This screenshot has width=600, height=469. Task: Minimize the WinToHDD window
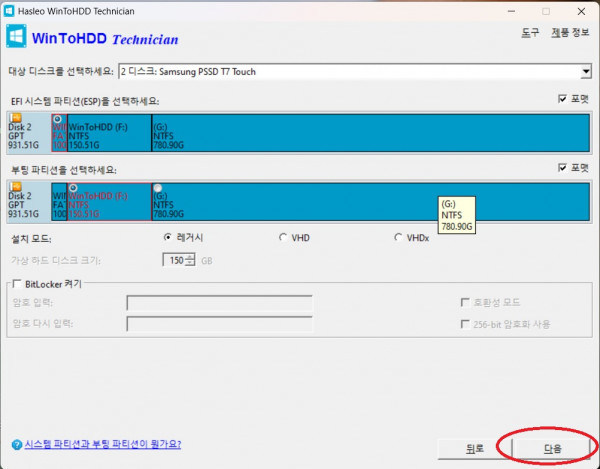(x=511, y=11)
